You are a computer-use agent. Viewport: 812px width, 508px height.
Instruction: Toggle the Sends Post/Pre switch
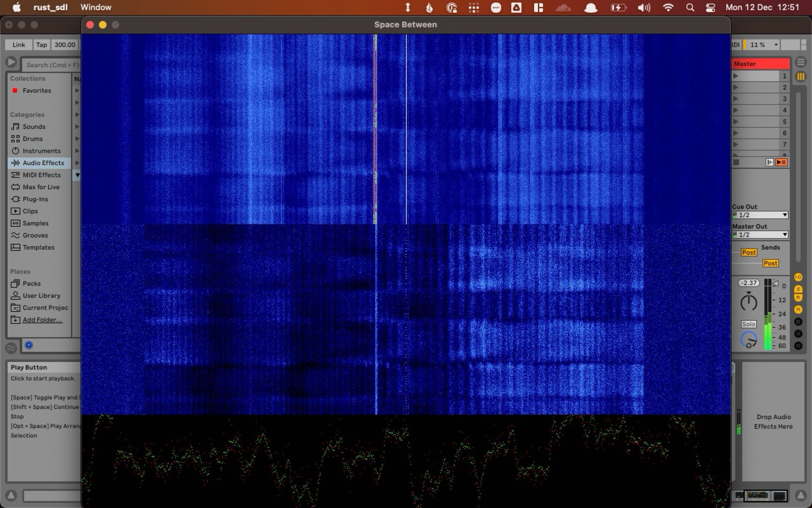[749, 252]
